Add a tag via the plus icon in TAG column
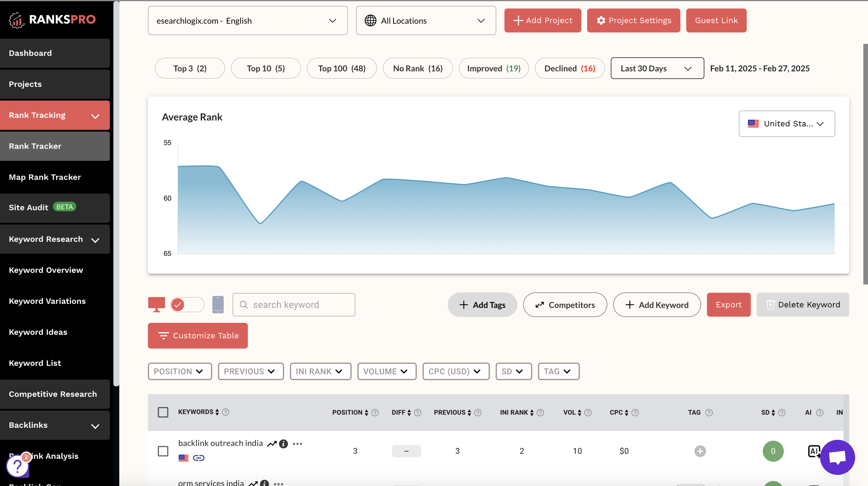 tap(701, 451)
